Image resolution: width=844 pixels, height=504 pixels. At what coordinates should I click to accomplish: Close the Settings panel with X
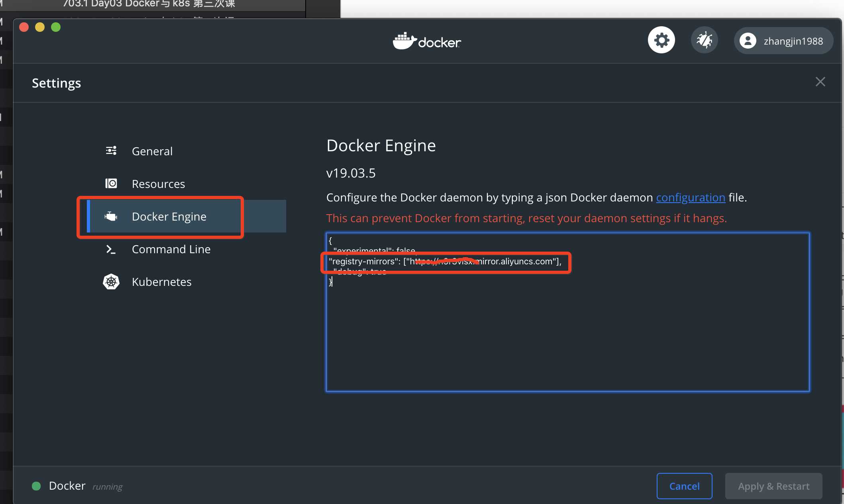tap(820, 82)
